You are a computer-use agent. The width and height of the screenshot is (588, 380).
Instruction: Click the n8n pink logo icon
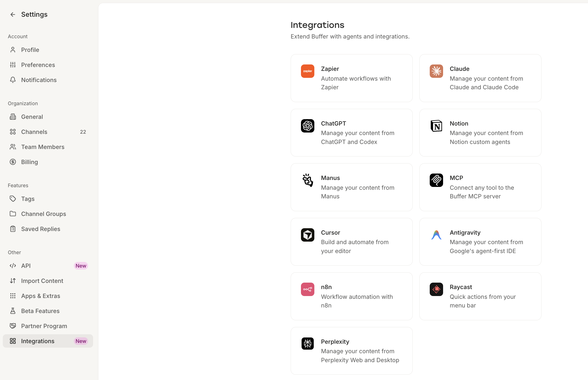coord(308,289)
